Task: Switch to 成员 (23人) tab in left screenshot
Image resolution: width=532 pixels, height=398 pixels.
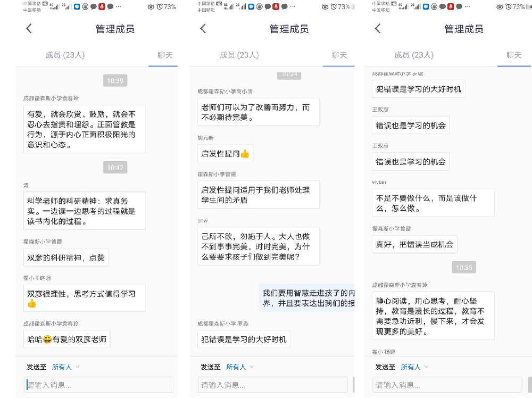Action: (x=65, y=55)
